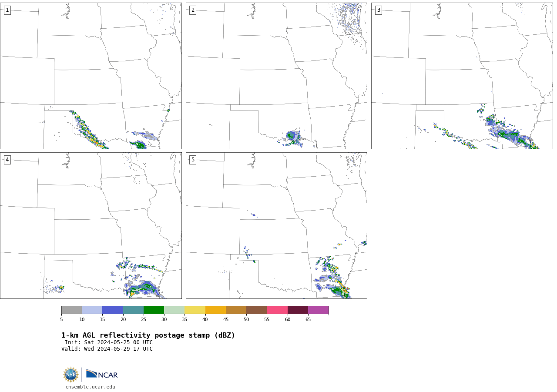557x392 pixels.
Task: Click the pale green 30-35 dBZ swatch
Action: [174, 310]
